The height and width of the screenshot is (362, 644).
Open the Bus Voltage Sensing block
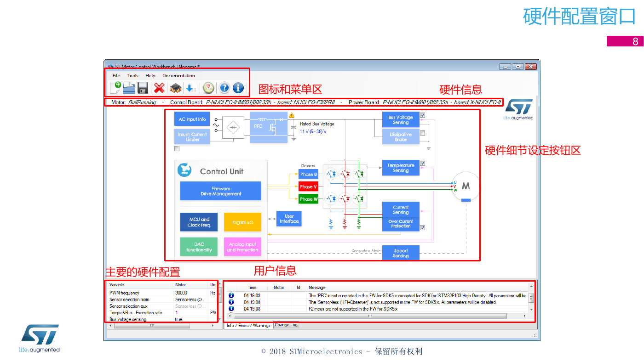[x=401, y=120]
